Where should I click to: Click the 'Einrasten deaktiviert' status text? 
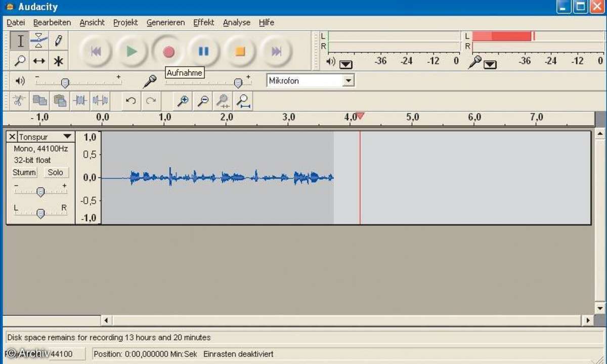click(x=238, y=354)
